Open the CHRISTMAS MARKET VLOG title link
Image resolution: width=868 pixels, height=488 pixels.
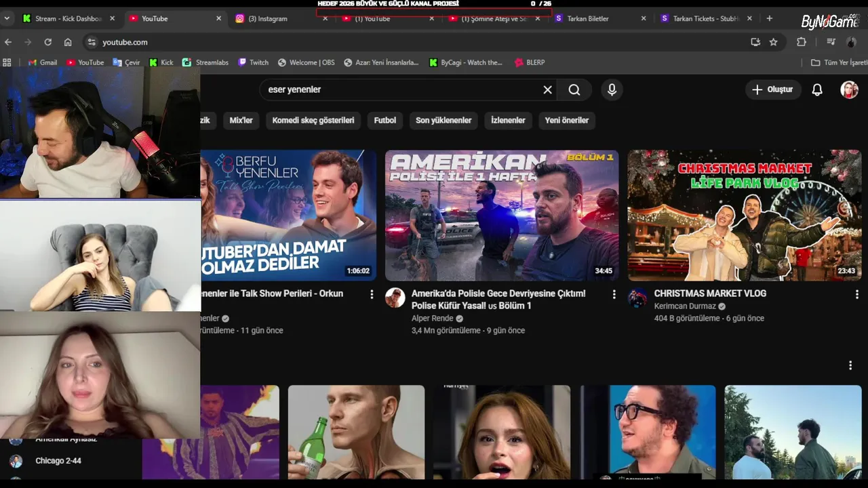pyautogui.click(x=710, y=293)
